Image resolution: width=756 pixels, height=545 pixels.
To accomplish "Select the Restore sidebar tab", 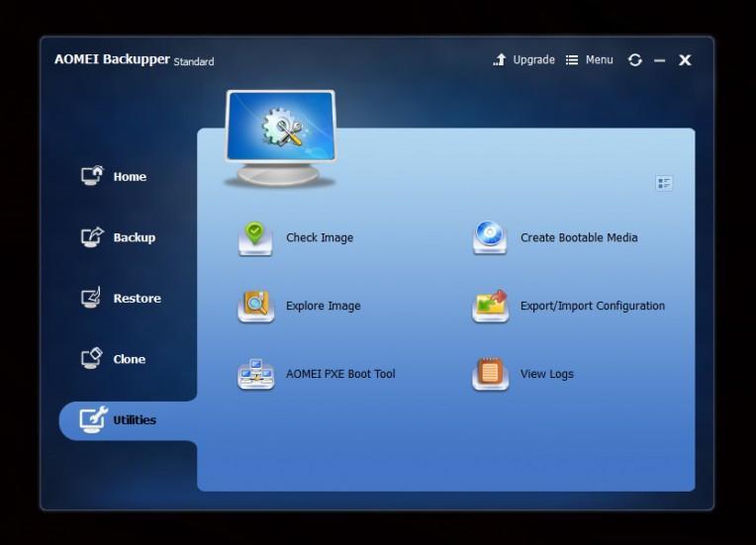I will (x=136, y=299).
